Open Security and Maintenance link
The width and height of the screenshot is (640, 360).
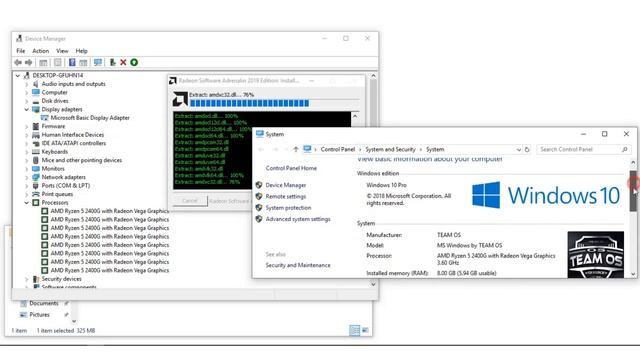298,265
